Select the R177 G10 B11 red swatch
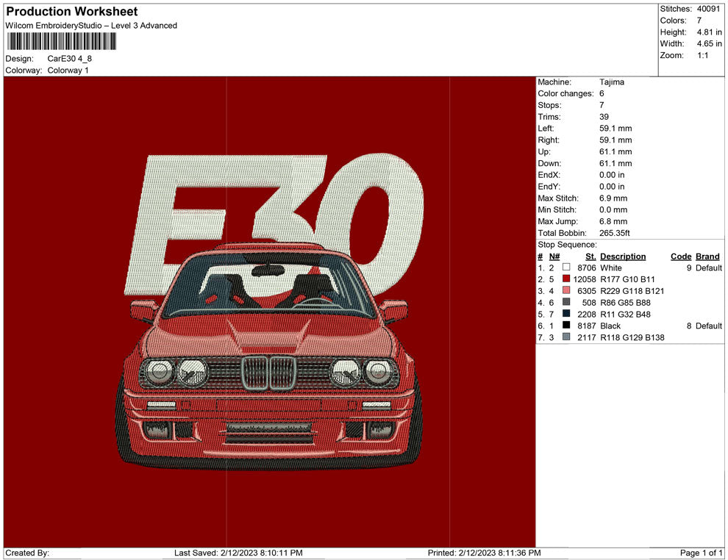 point(566,280)
